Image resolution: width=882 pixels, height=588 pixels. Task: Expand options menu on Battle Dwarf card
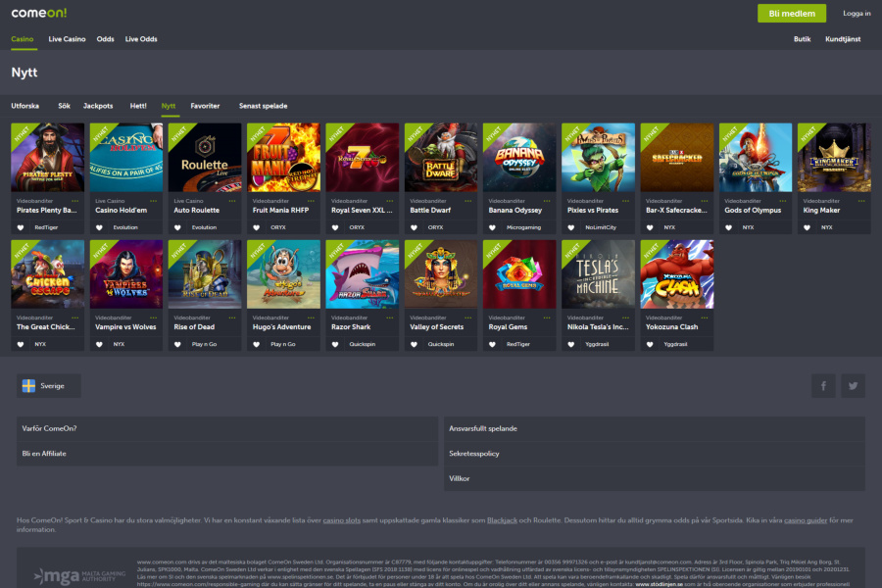468,201
